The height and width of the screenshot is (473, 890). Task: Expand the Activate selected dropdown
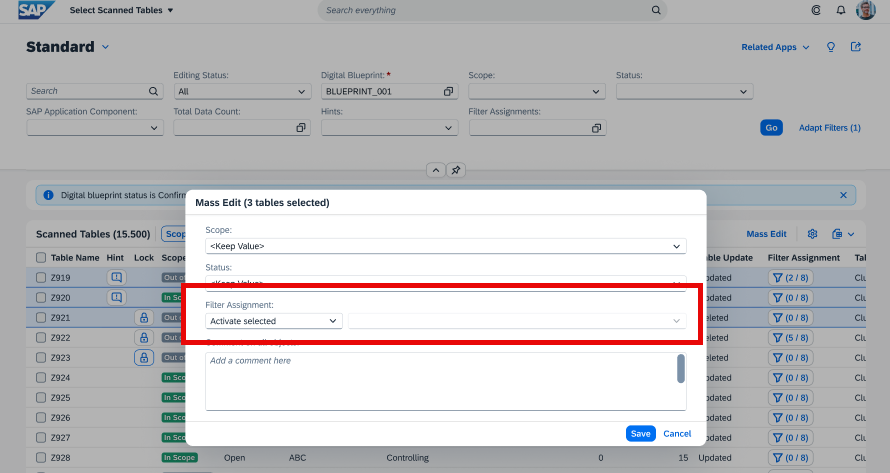pos(274,321)
